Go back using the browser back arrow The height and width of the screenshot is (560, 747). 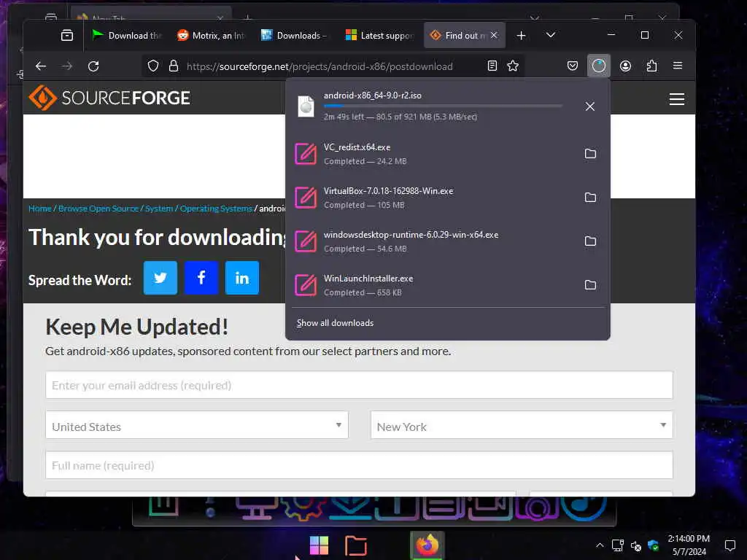tap(41, 66)
